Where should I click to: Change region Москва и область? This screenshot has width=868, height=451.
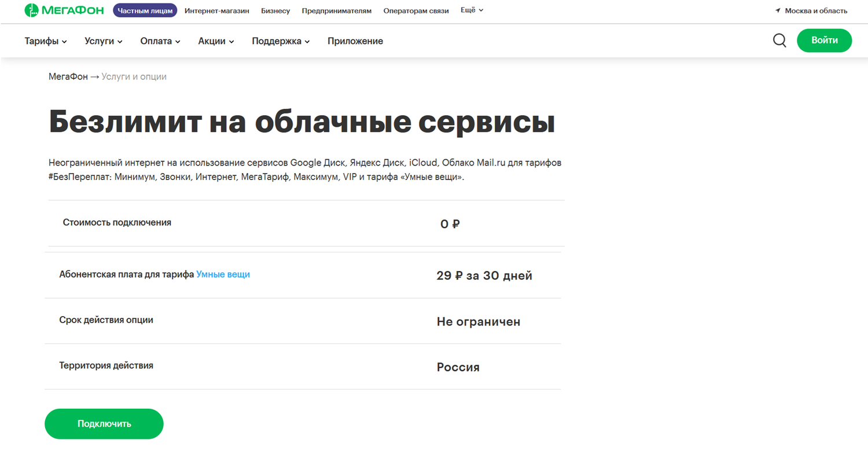pos(816,11)
